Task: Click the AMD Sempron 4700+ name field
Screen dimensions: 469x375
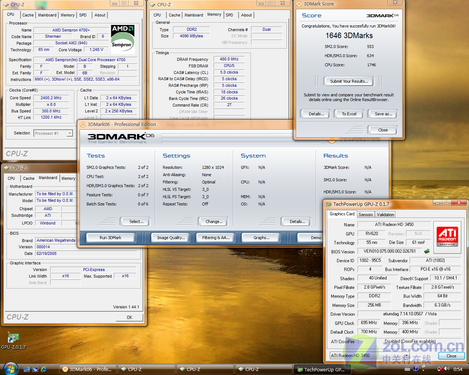Action: pos(71,30)
